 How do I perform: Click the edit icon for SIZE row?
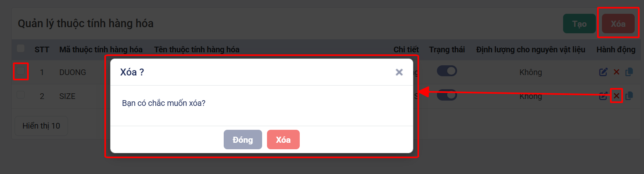point(603,96)
